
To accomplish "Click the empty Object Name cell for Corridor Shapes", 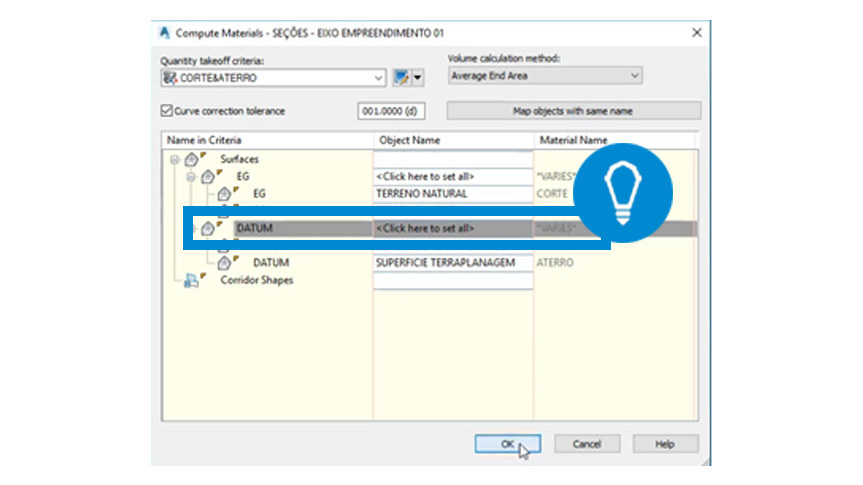I will [453, 280].
